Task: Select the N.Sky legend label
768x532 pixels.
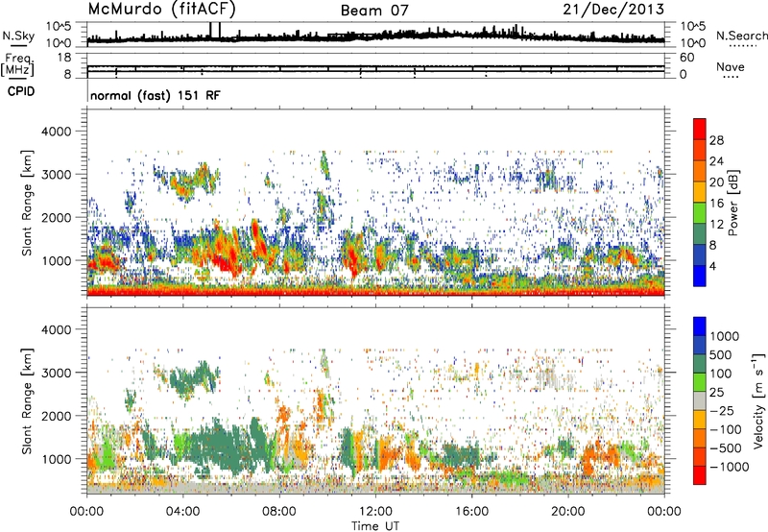Action: click(x=18, y=36)
